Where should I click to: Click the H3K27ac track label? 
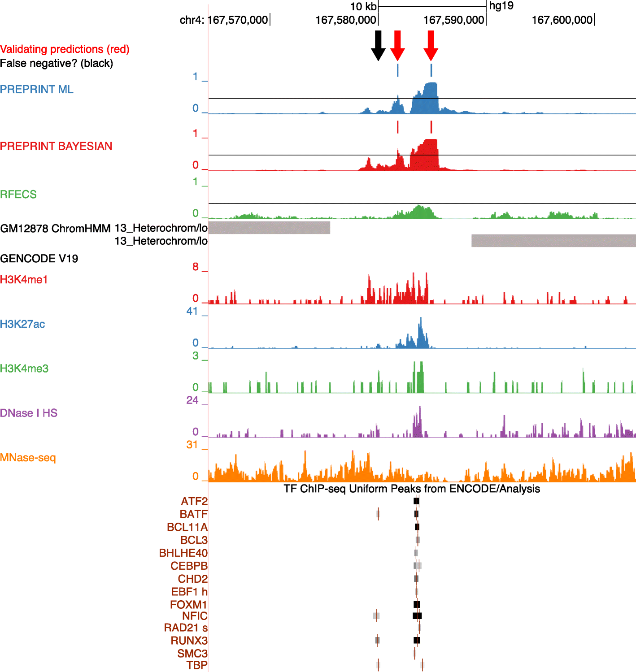click(x=22, y=324)
